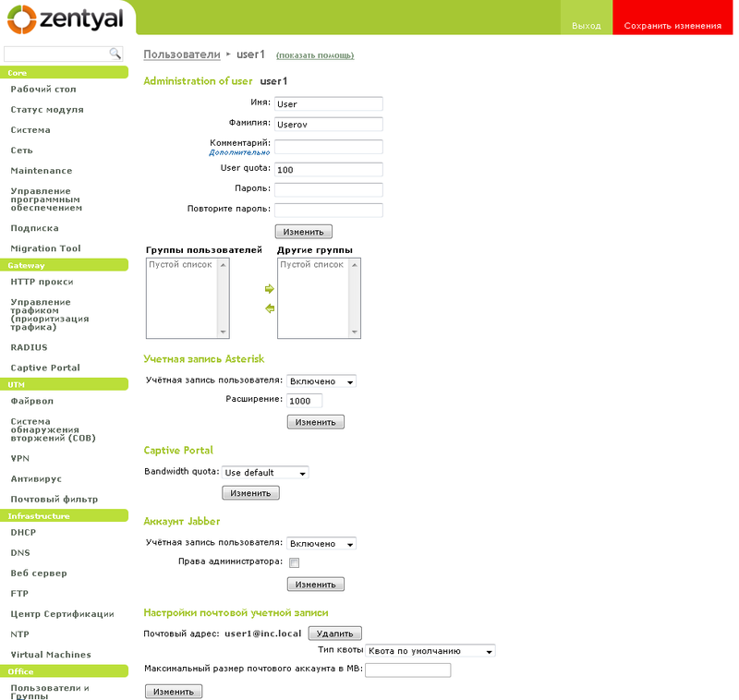Open DHCP menu item
Screen dimensions: 739x700
point(23,532)
